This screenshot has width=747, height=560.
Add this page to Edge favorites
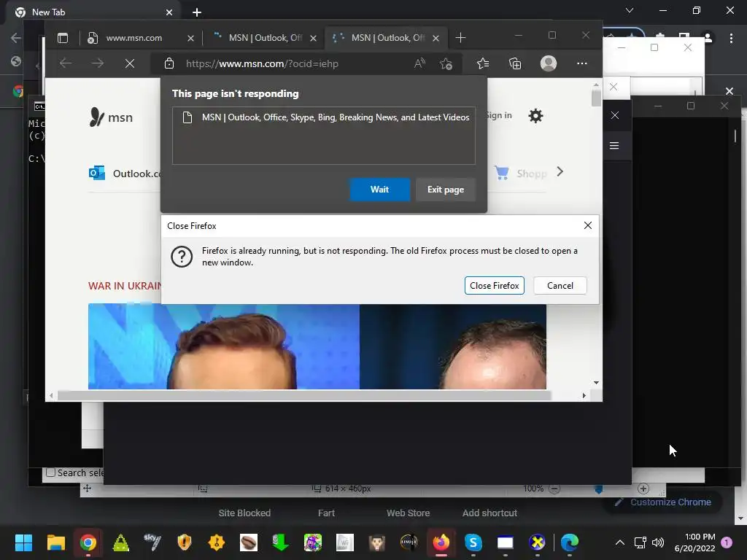(446, 63)
